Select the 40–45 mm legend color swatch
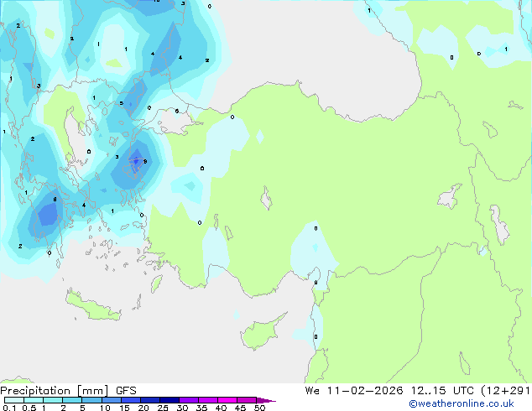532x411 pixels. click(227, 400)
